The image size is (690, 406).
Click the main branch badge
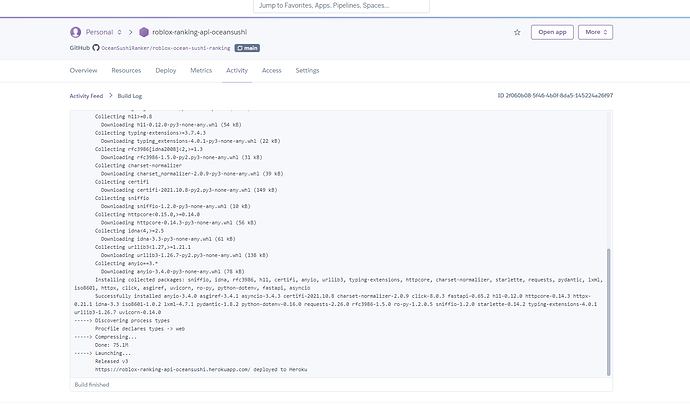(247, 48)
